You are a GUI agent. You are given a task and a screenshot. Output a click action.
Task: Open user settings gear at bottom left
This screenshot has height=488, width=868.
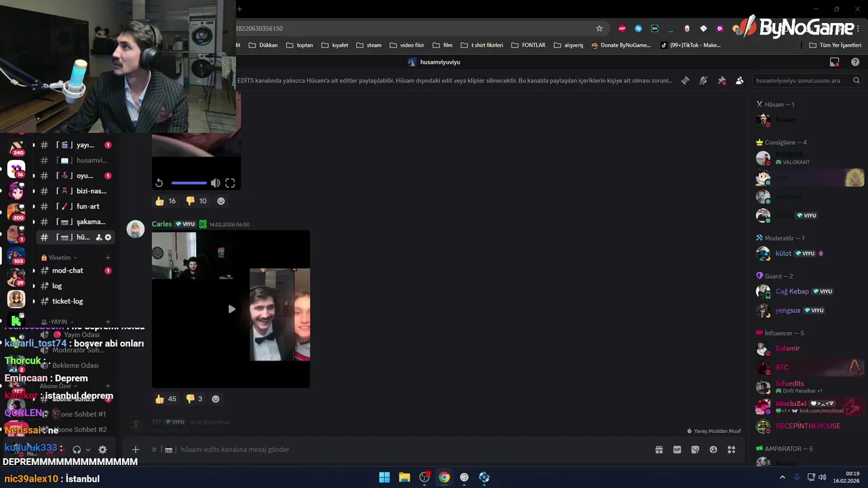pyautogui.click(x=102, y=449)
